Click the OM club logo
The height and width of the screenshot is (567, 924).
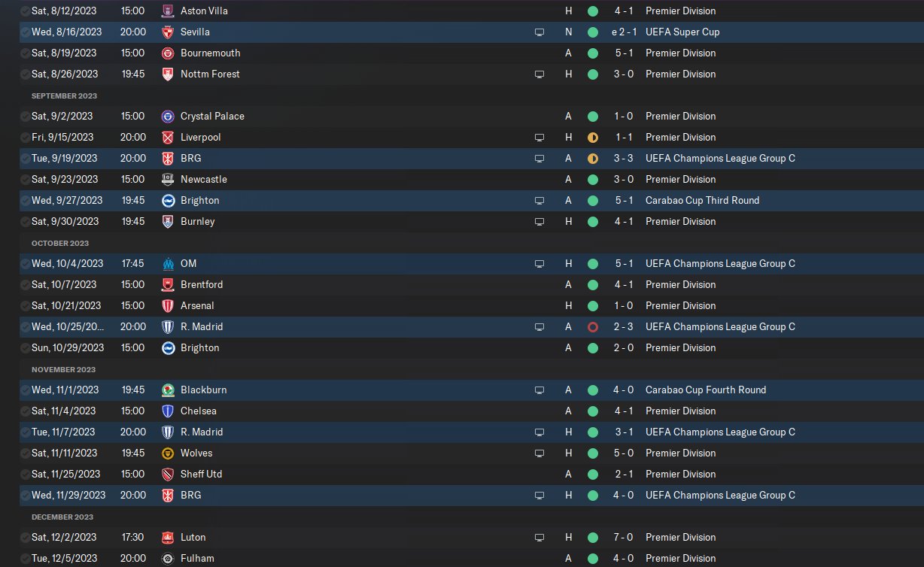(x=168, y=264)
